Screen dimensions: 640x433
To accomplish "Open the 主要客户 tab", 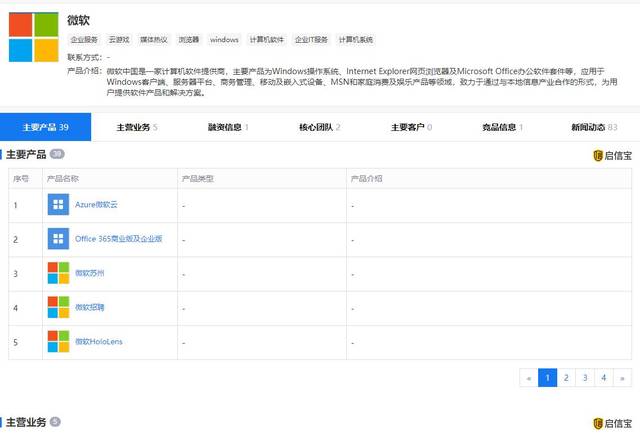I will pyautogui.click(x=411, y=127).
